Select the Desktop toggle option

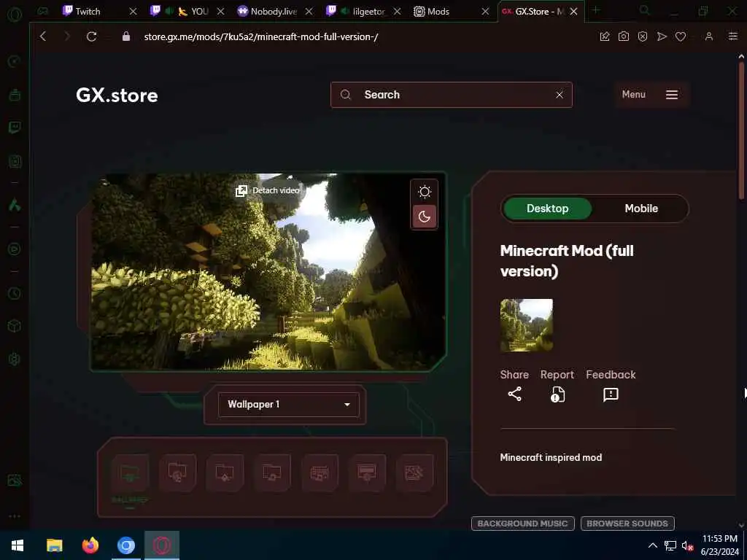547,209
